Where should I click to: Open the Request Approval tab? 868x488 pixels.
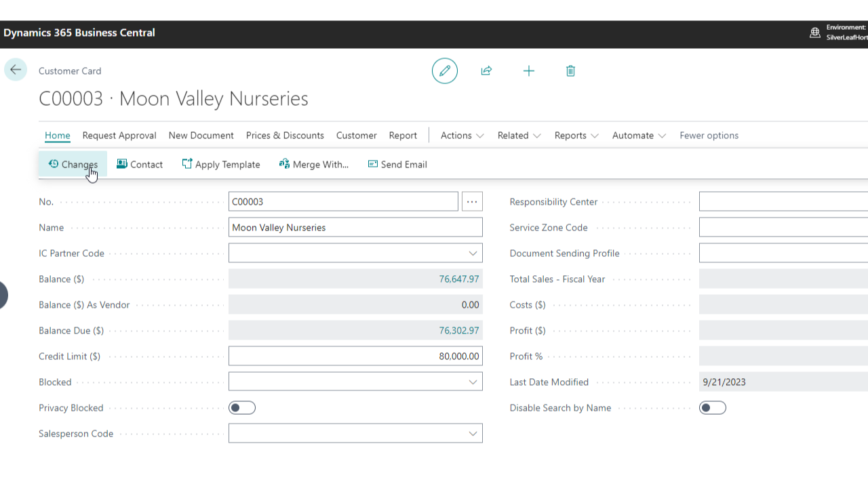coord(119,135)
